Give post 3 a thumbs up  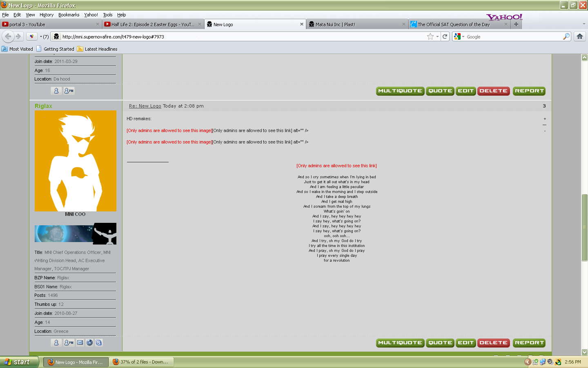pos(545,119)
